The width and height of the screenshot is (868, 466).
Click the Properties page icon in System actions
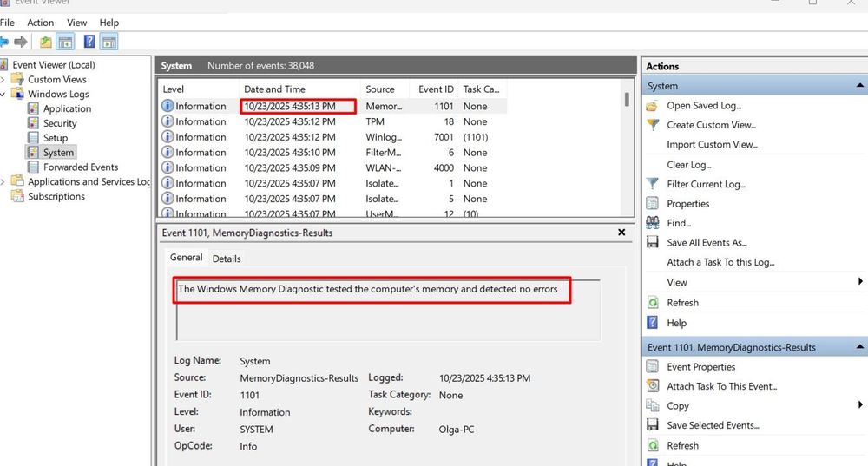click(653, 204)
